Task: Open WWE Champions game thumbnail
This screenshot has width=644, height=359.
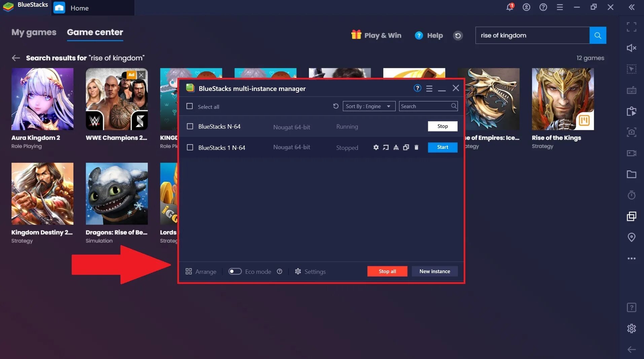Action: (x=117, y=99)
